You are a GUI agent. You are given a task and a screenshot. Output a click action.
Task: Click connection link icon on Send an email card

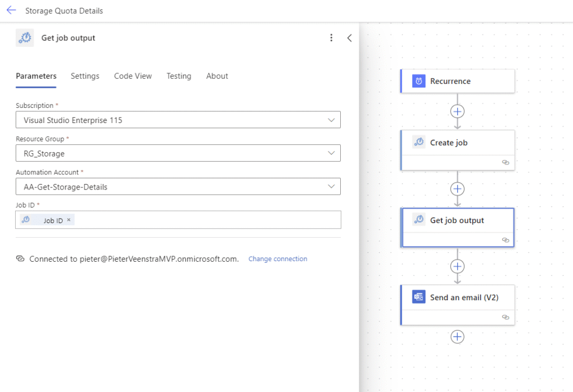[x=506, y=317]
